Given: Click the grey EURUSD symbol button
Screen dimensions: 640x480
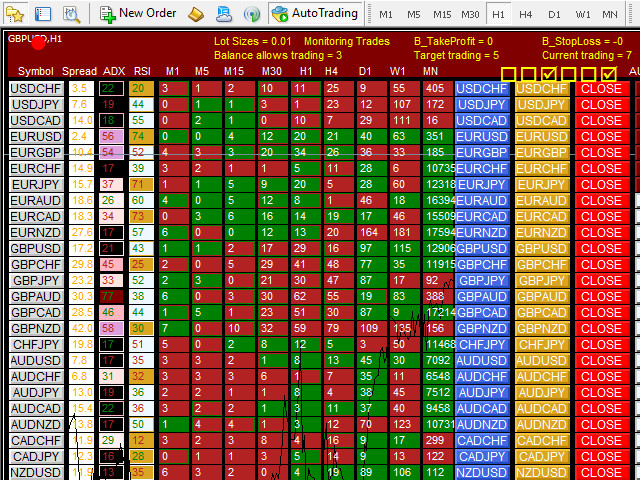Looking at the screenshot, I should pyautogui.click(x=36, y=137).
